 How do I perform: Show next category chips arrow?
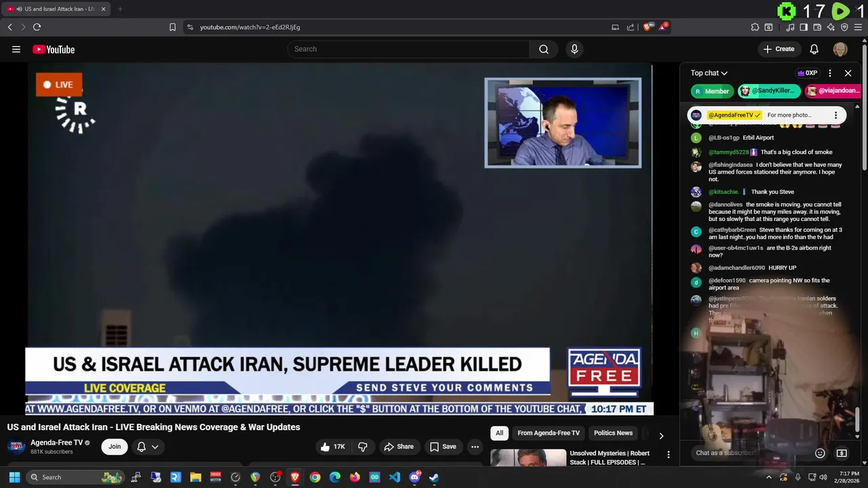(x=661, y=436)
